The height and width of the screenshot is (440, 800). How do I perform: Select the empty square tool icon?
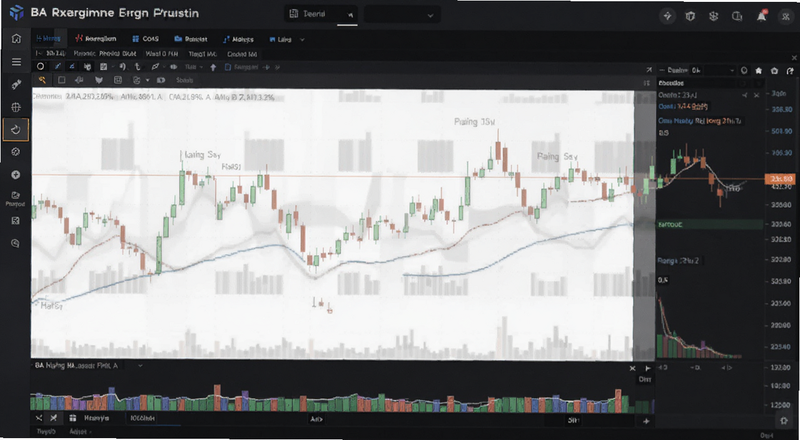[62, 80]
